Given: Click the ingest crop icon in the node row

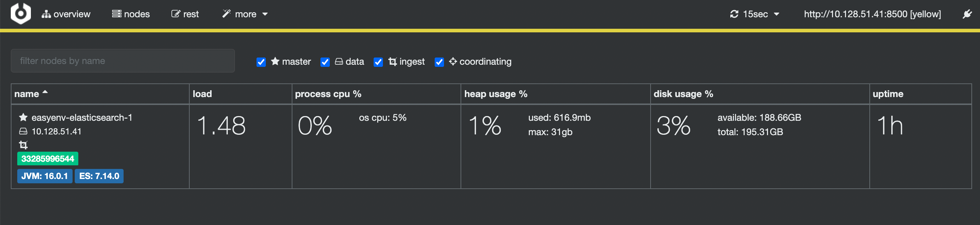Looking at the screenshot, I should pyautogui.click(x=23, y=145).
